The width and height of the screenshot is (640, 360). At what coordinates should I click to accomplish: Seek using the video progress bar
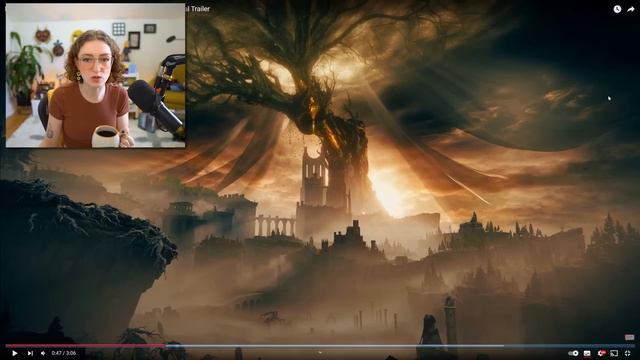(x=320, y=346)
